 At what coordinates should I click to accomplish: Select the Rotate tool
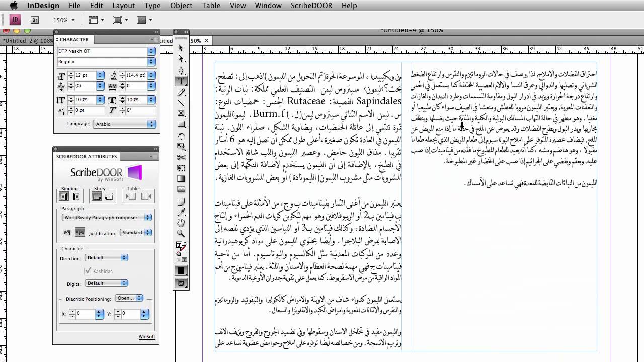181,136
